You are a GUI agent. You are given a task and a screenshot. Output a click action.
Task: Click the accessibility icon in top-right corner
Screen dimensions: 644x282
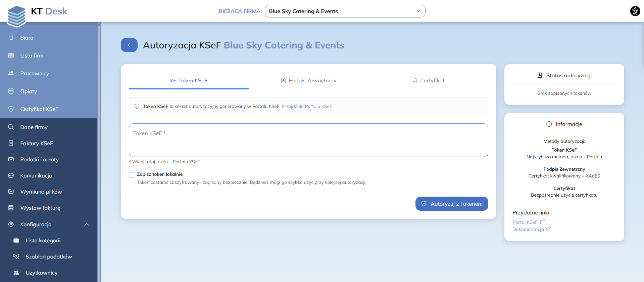tap(635, 11)
